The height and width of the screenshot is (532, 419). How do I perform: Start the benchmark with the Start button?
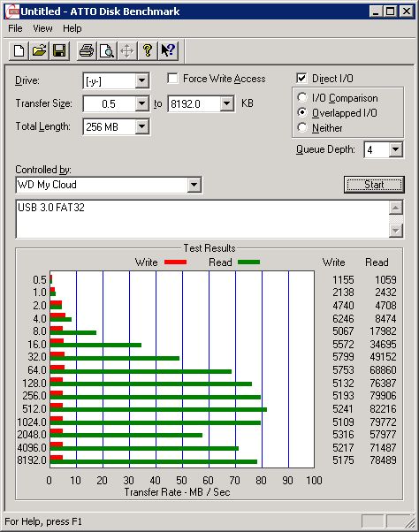(x=374, y=185)
